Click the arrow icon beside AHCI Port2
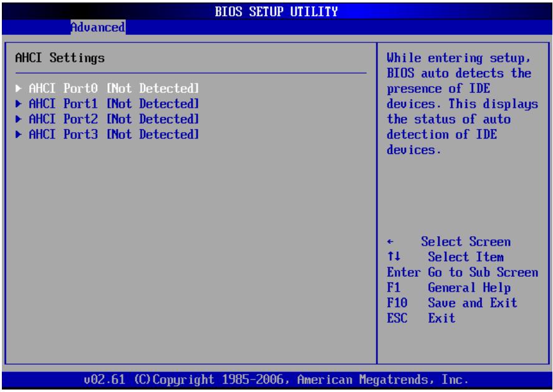The image size is (553, 392). click(18, 119)
